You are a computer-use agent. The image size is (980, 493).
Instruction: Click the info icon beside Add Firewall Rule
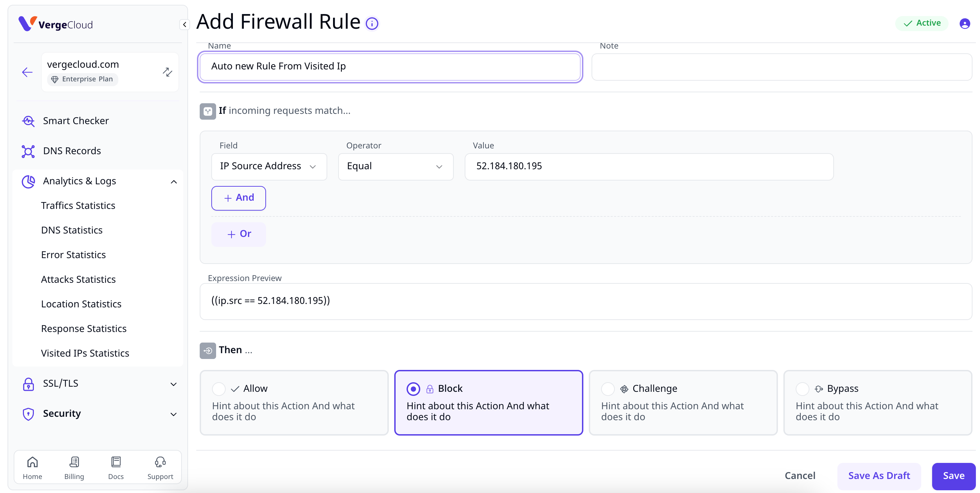(x=372, y=24)
